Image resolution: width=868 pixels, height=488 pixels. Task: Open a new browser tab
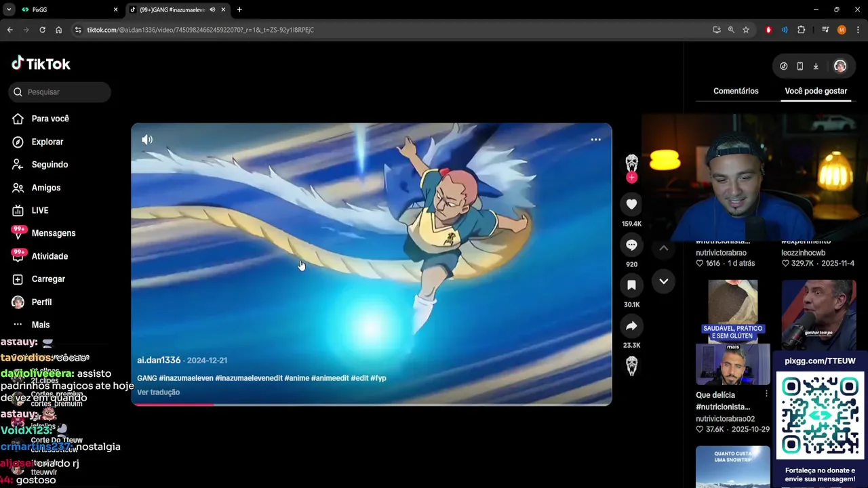239,9
